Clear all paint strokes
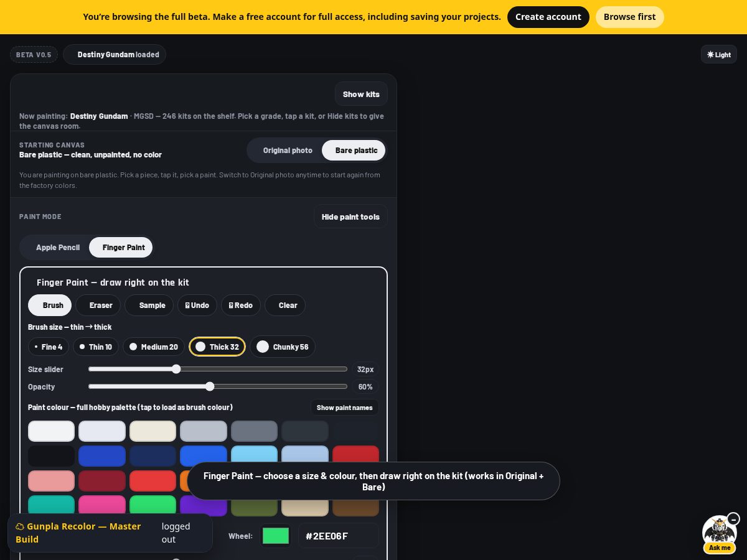This screenshot has width=747, height=560. coord(285,305)
